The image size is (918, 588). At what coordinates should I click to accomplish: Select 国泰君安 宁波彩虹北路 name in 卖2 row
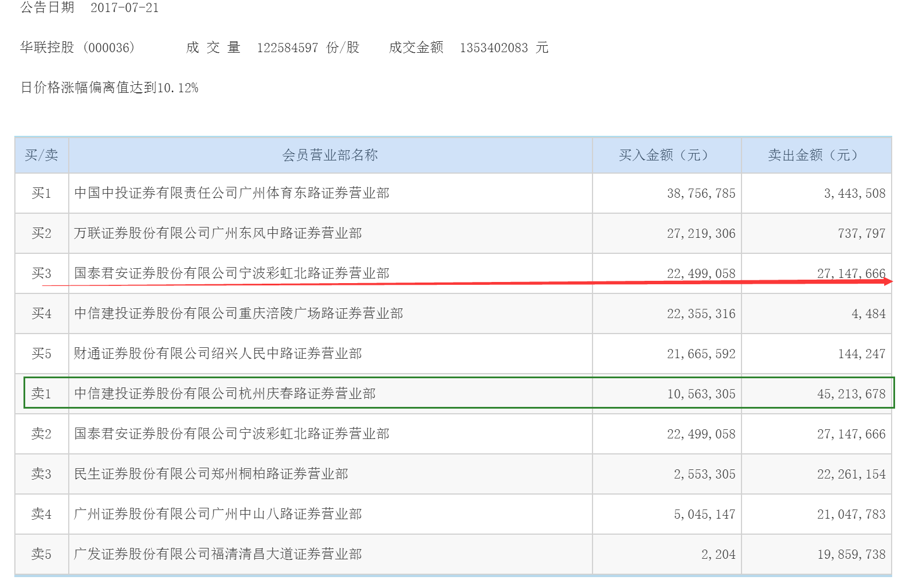pos(232,434)
